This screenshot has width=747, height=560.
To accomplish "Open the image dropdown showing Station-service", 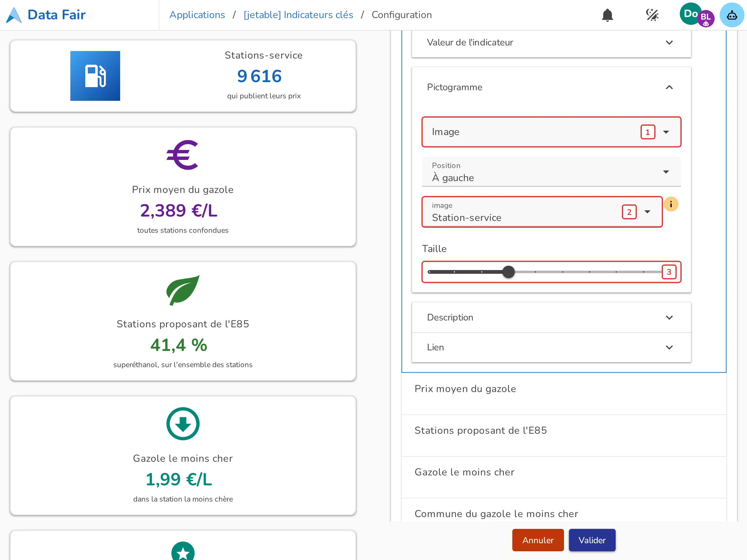I will click(x=542, y=212).
